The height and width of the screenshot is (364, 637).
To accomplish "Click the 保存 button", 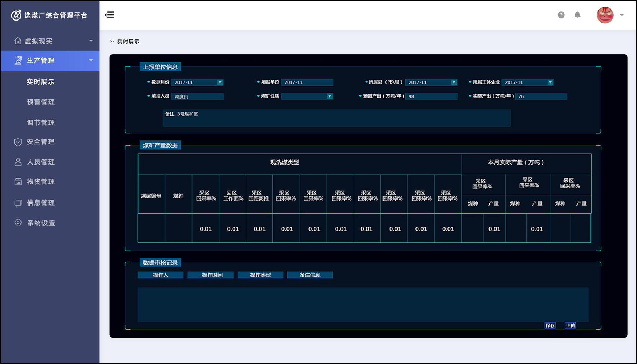I will (x=550, y=326).
